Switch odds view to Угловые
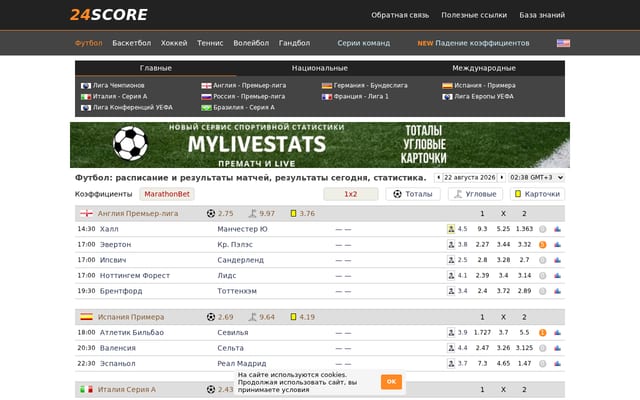The width and height of the screenshot is (640, 400). (x=475, y=194)
